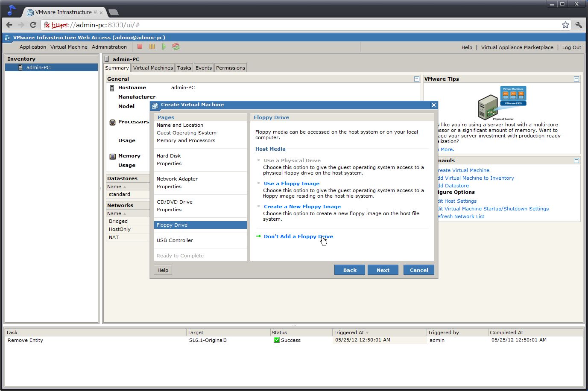The height and width of the screenshot is (391, 588).
Task: Go to the Hard Disk wizard page
Action: point(169,156)
